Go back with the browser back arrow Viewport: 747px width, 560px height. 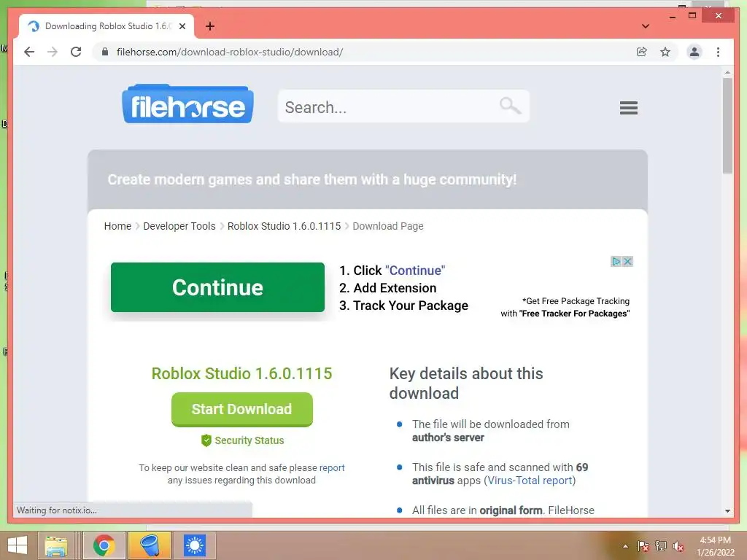tap(29, 52)
